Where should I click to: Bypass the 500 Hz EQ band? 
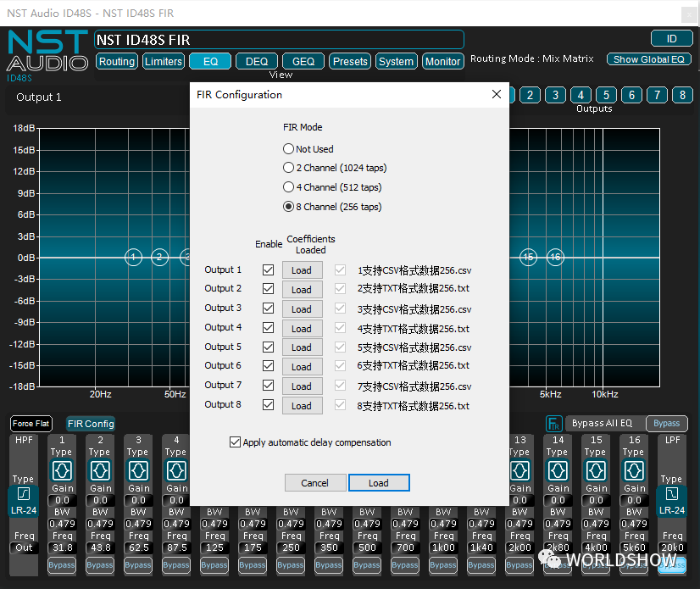click(367, 565)
